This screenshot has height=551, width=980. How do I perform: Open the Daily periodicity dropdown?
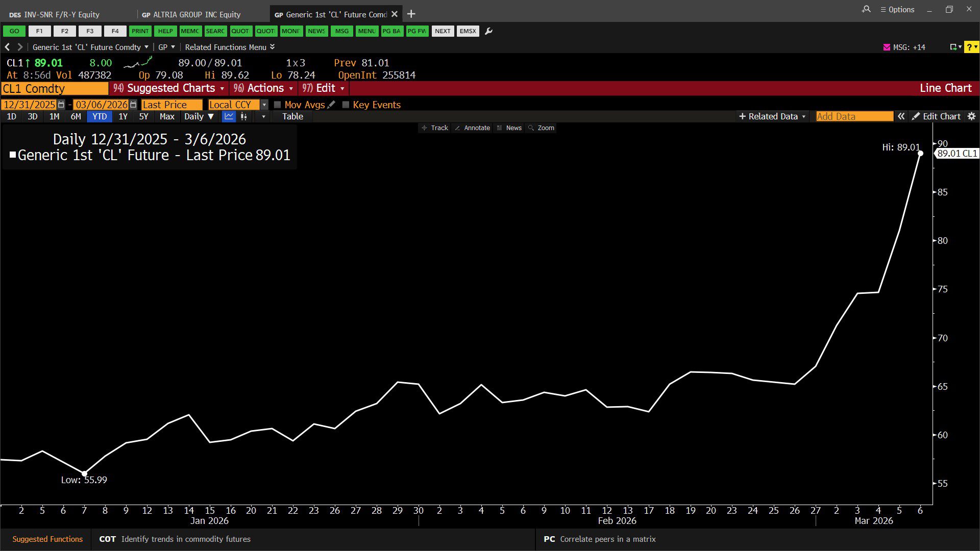(199, 116)
